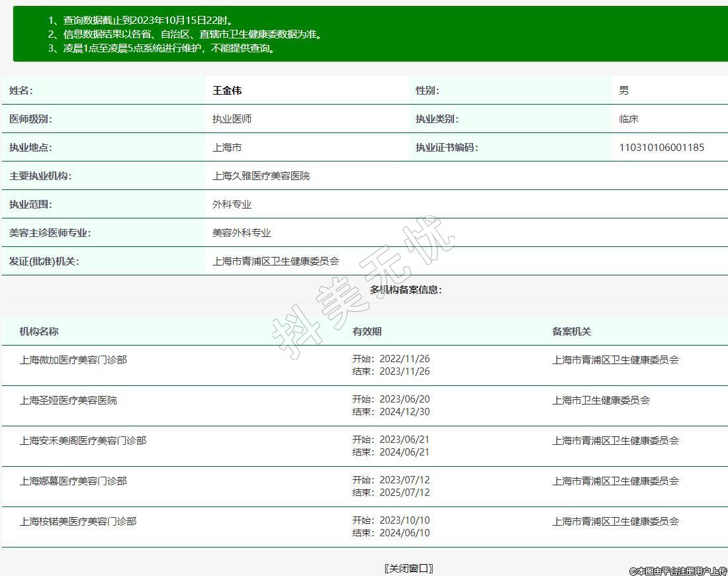Click 上海娜慕医疗美容门诊部 row name

(73, 481)
